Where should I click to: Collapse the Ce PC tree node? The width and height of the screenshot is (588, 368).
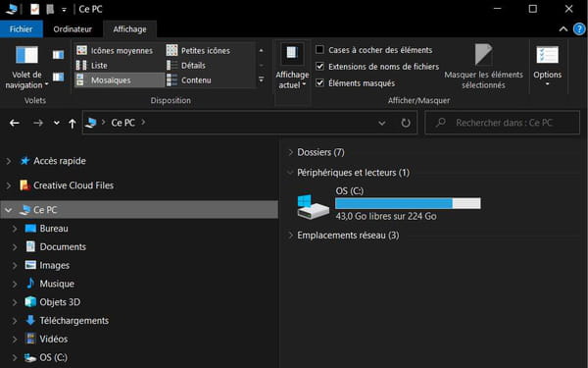(8, 210)
